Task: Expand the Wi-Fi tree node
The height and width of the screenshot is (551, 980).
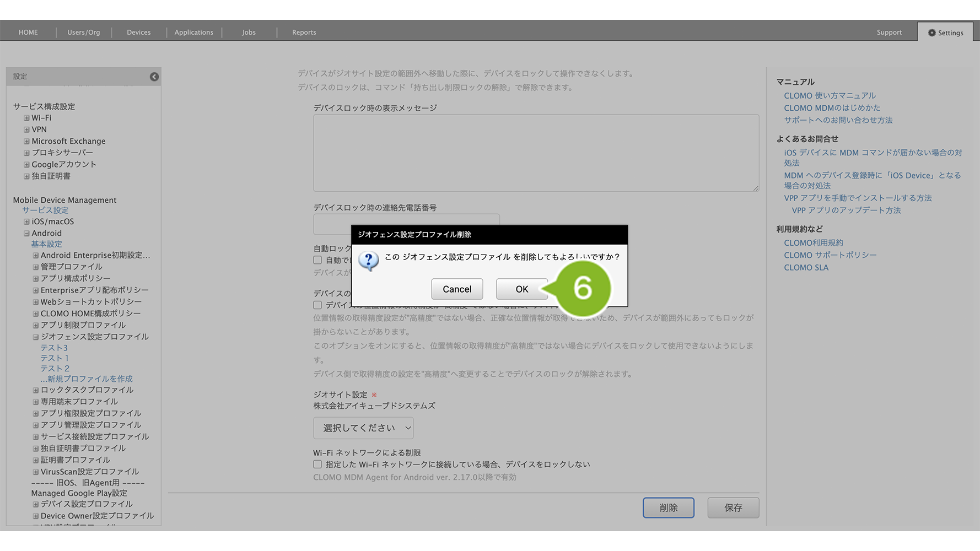Action: point(26,118)
